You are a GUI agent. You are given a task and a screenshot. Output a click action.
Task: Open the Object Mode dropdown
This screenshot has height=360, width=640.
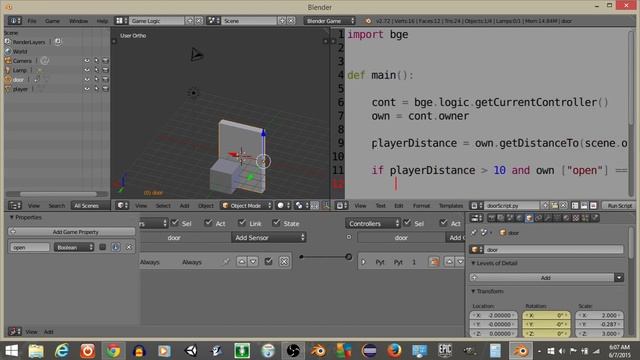point(246,205)
